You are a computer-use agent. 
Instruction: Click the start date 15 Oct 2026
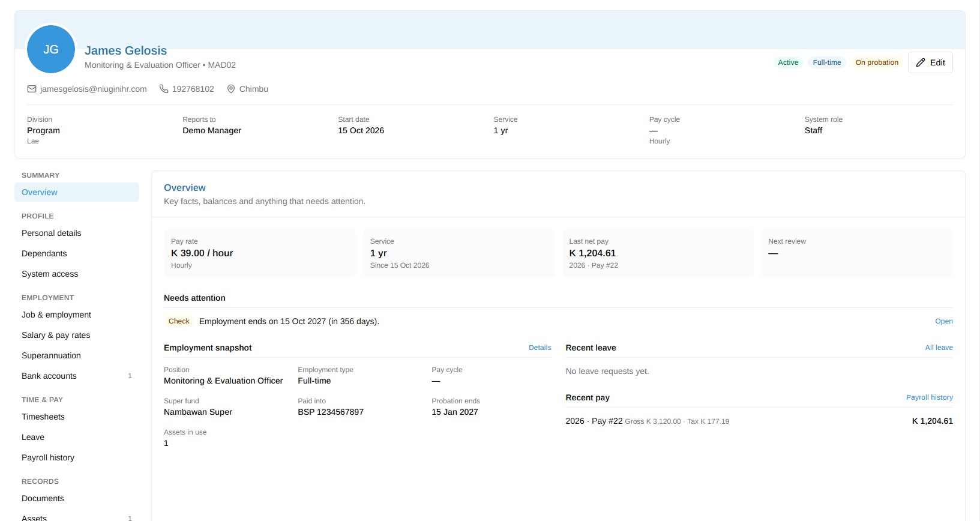coord(361,130)
